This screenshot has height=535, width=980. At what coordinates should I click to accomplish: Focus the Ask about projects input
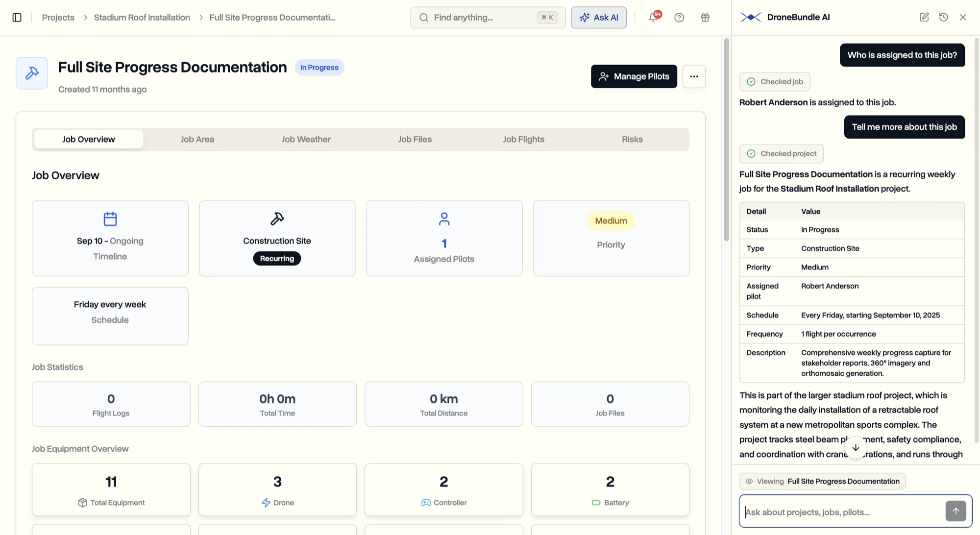coord(843,512)
